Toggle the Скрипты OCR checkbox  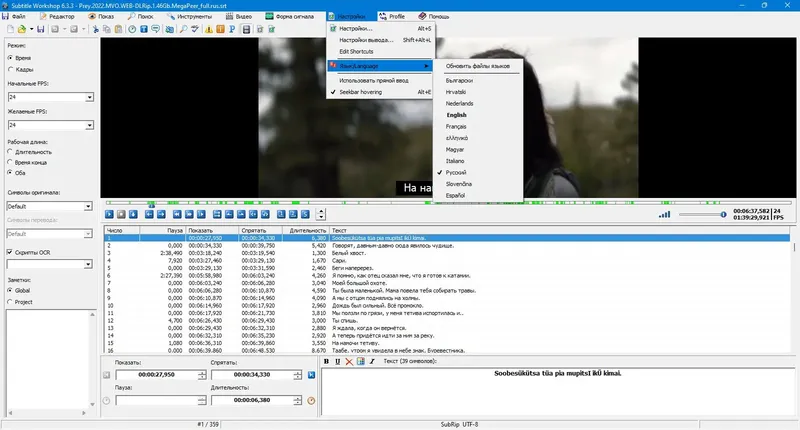click(x=10, y=252)
